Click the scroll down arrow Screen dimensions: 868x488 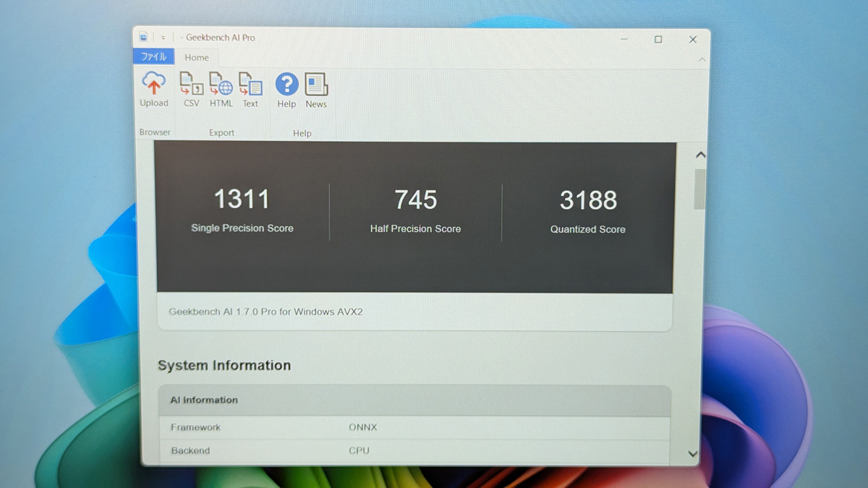[x=693, y=454]
